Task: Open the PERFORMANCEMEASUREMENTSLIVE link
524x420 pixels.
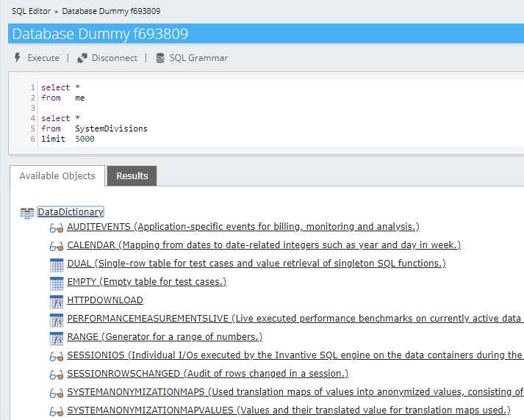Action: pos(295,319)
